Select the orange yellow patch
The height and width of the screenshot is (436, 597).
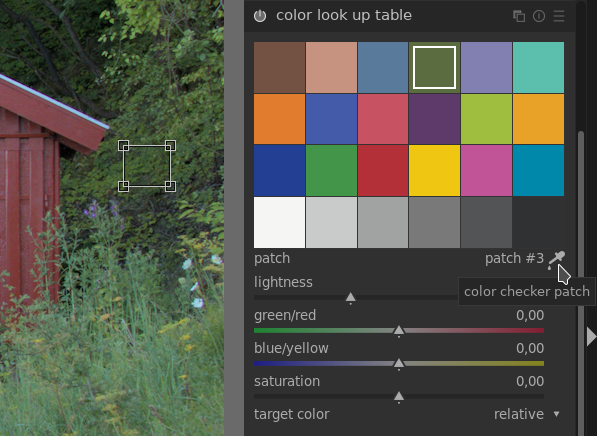pyautogui.click(x=538, y=119)
